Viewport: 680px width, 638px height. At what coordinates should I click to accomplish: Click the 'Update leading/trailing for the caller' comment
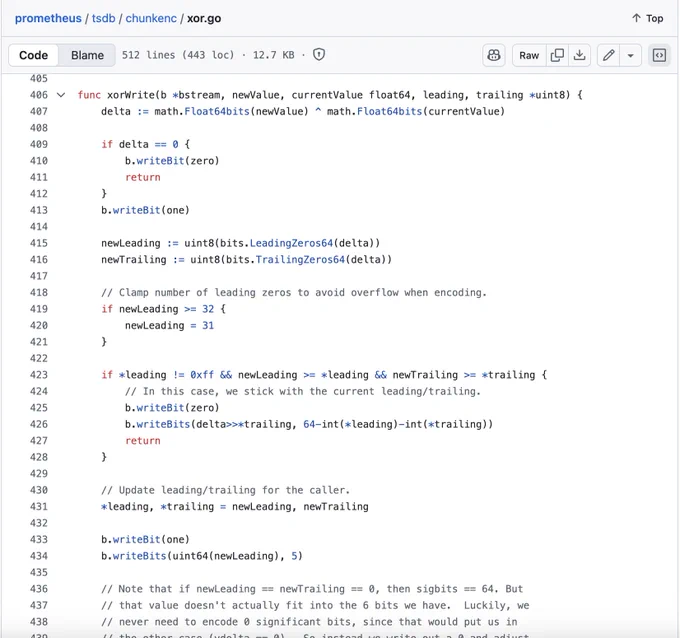(226, 491)
